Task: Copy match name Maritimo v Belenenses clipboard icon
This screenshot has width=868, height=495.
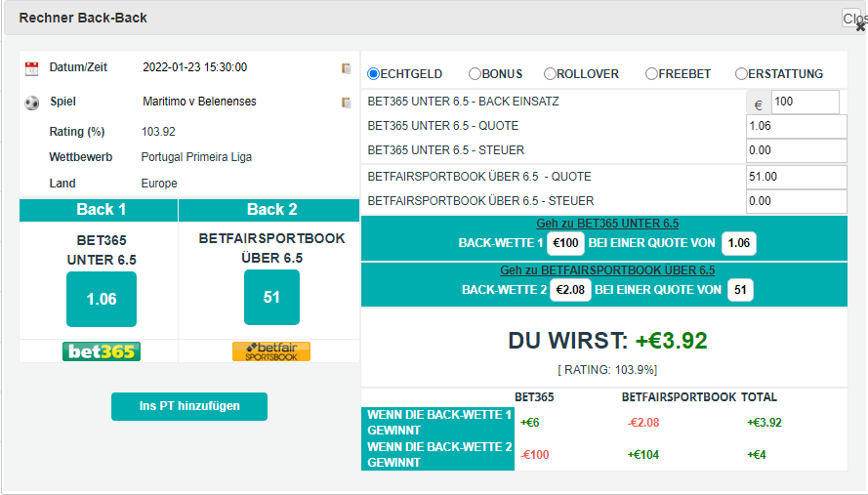Action: (347, 103)
